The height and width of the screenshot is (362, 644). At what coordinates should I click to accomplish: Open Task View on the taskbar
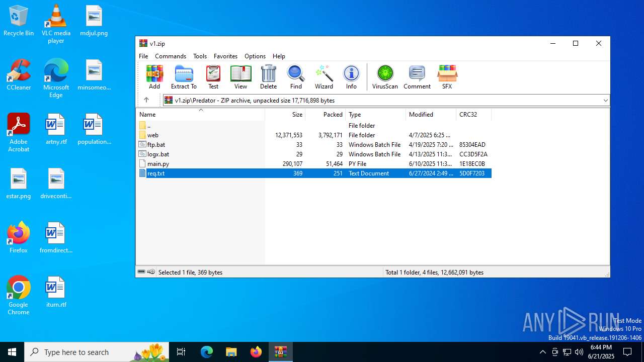coord(181,352)
